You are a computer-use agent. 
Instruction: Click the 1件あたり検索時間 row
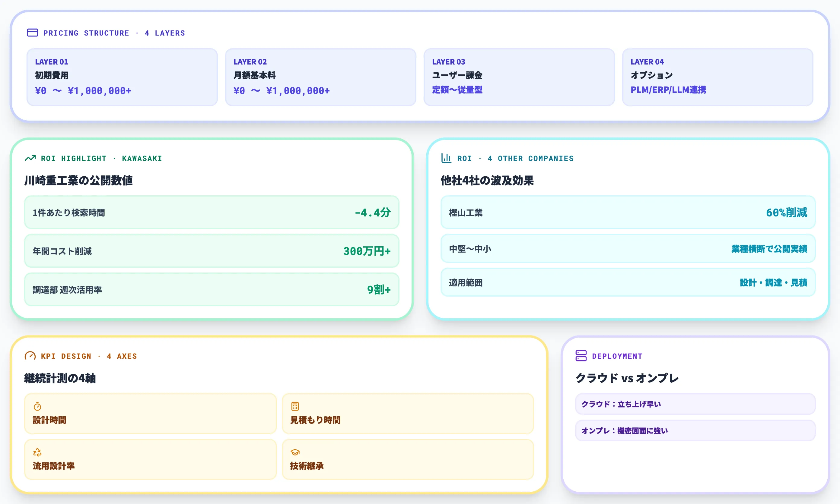tap(212, 212)
